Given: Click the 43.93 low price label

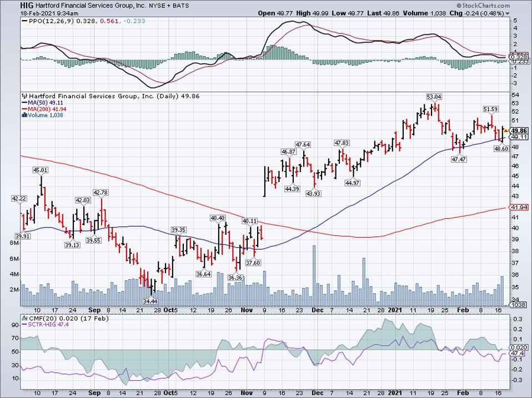Looking at the screenshot, I should coord(313,194).
